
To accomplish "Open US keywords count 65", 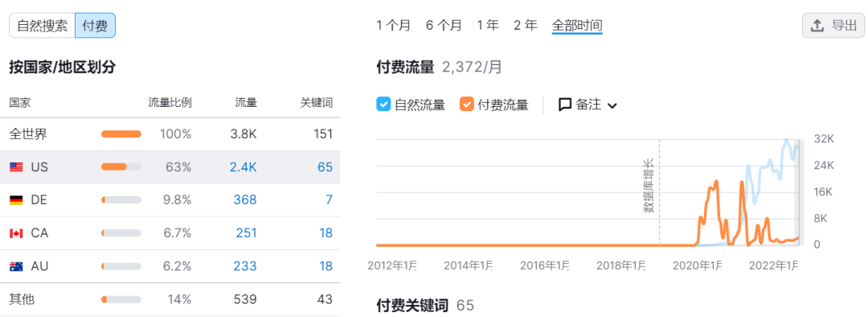I will [x=325, y=167].
